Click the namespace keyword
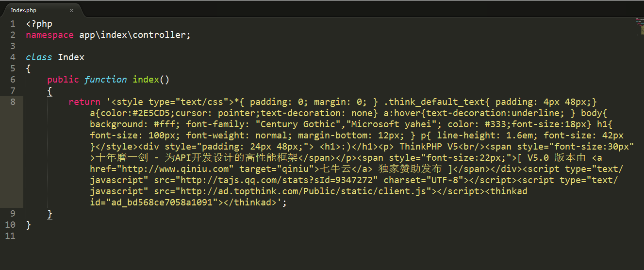This screenshot has height=270, width=644. [50, 35]
